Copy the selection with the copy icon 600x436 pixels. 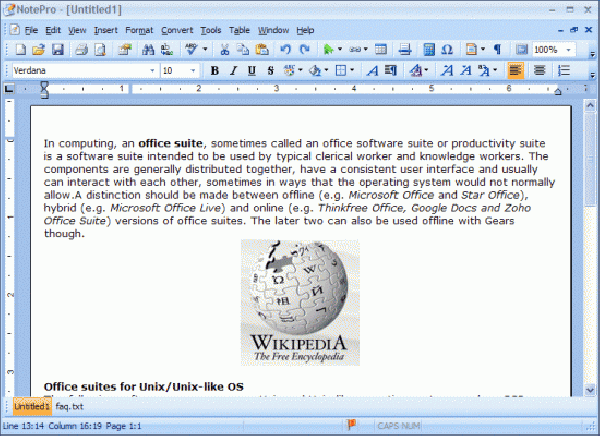(243, 49)
